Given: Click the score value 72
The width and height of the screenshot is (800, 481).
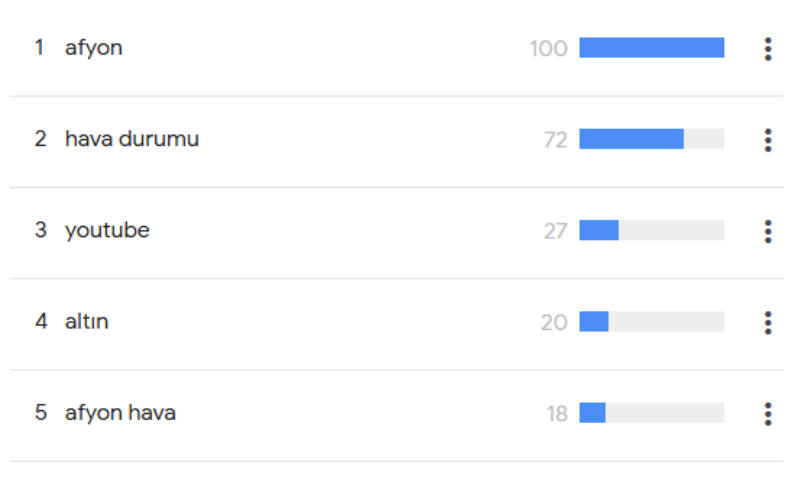Looking at the screenshot, I should pyautogui.click(x=555, y=140).
